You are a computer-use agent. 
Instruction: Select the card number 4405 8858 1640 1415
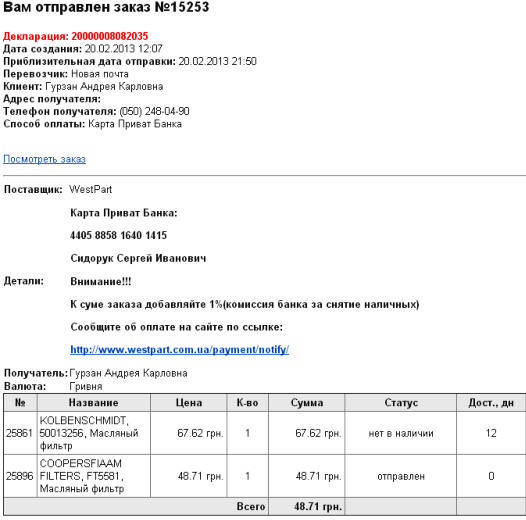point(118,235)
